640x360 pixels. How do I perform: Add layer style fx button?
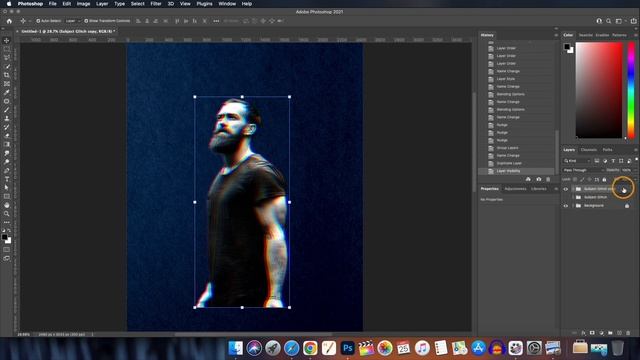pyautogui.click(x=583, y=333)
